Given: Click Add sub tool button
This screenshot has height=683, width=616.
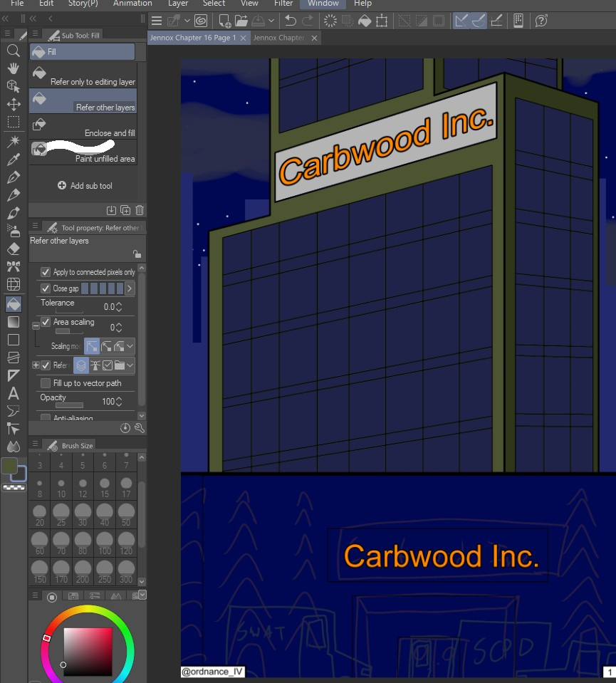Looking at the screenshot, I should pyautogui.click(x=85, y=186).
